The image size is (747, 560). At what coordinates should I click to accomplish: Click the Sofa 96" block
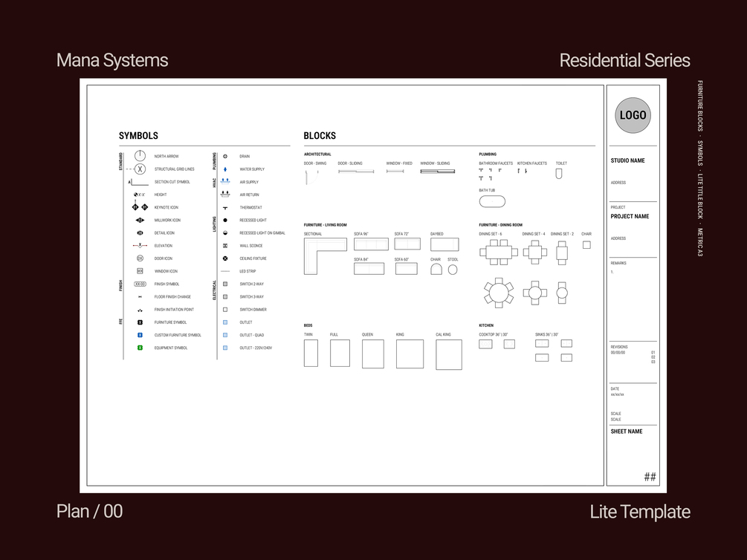[371, 244]
